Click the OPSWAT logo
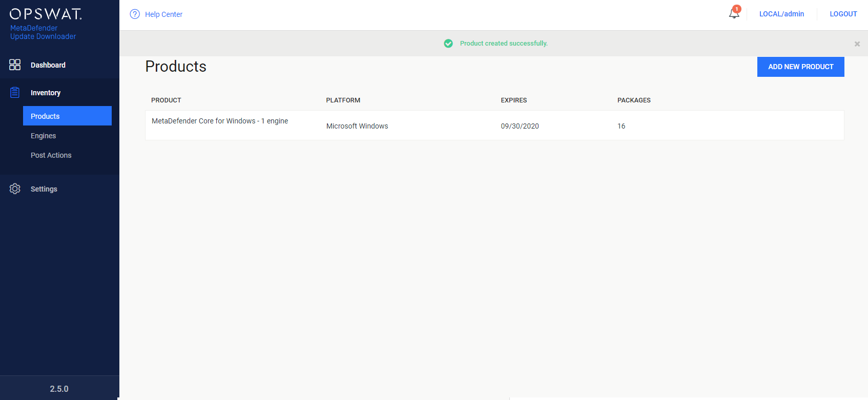This screenshot has height=400, width=868. (46, 14)
